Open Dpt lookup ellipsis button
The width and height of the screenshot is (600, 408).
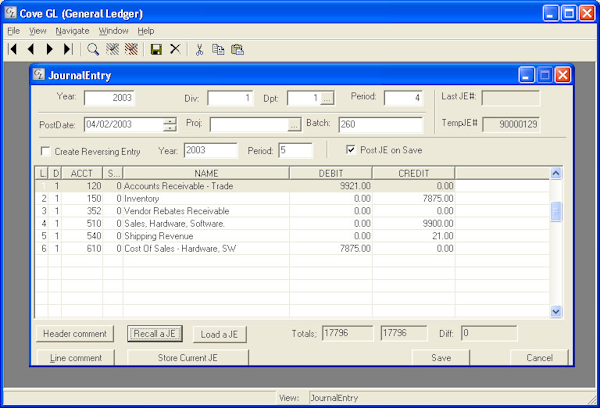pos(327,98)
